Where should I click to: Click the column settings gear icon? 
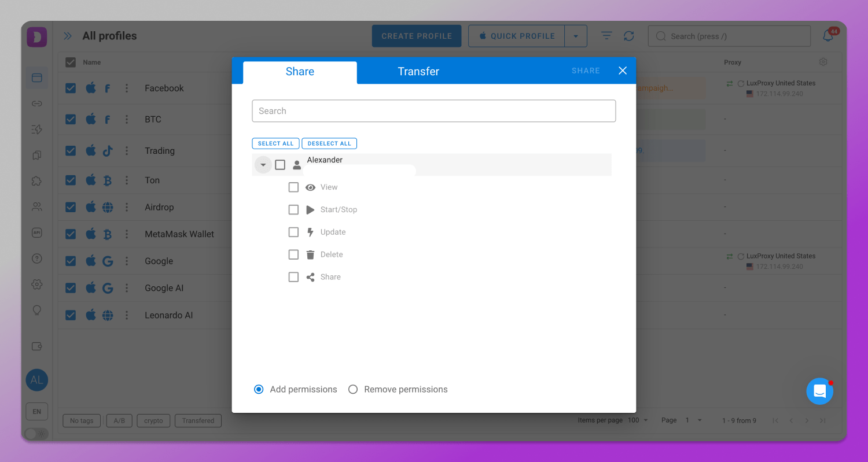click(x=823, y=62)
